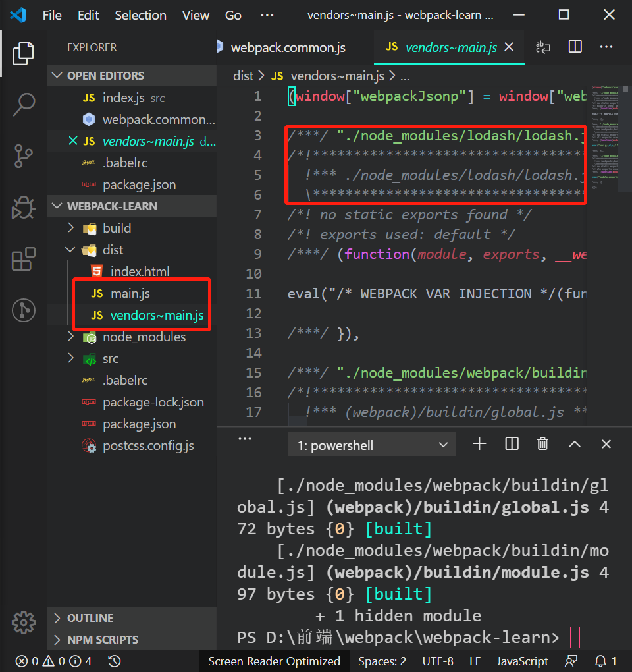Click Screen Reader Optimized status item
This screenshot has height=672, width=632.
click(274, 661)
